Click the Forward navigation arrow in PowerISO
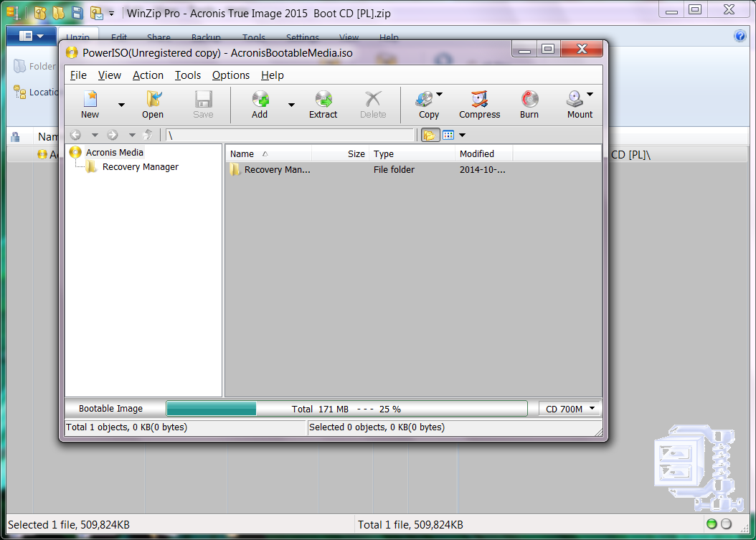 click(x=113, y=135)
